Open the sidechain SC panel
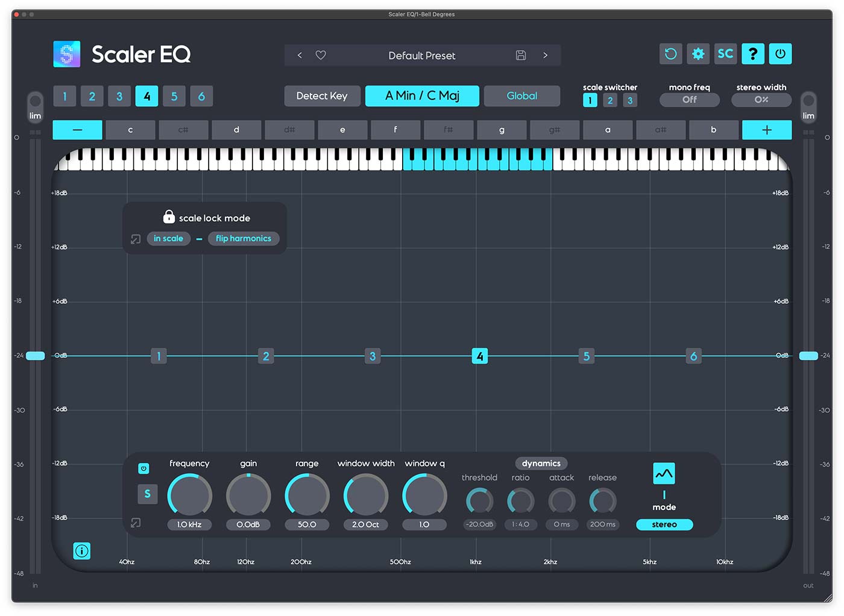 (725, 54)
